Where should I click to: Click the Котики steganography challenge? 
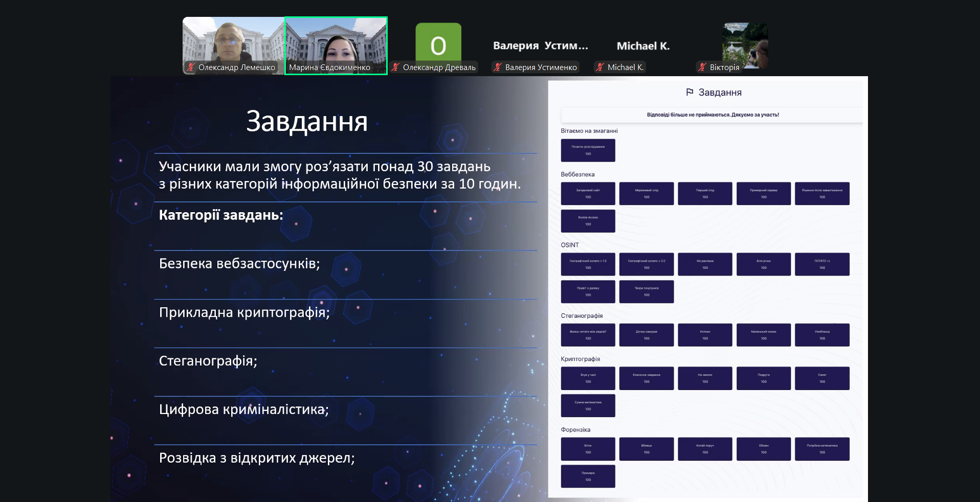pyautogui.click(x=705, y=335)
